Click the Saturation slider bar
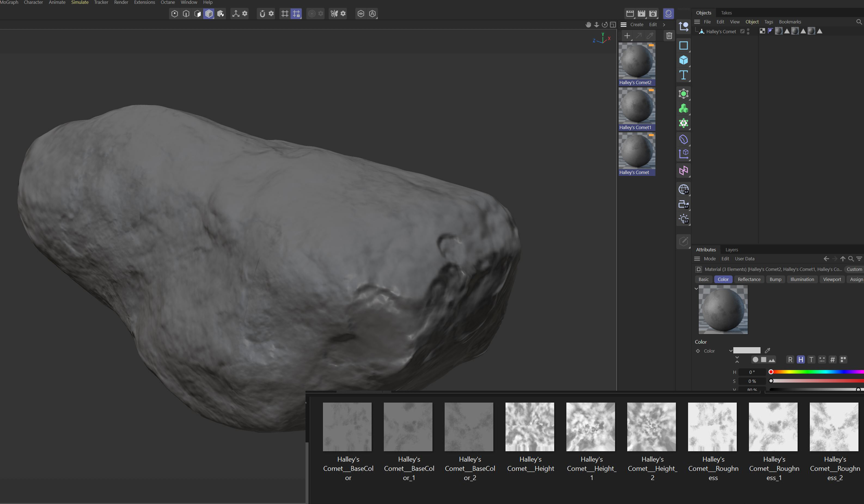Image resolution: width=864 pixels, height=504 pixels. click(816, 381)
